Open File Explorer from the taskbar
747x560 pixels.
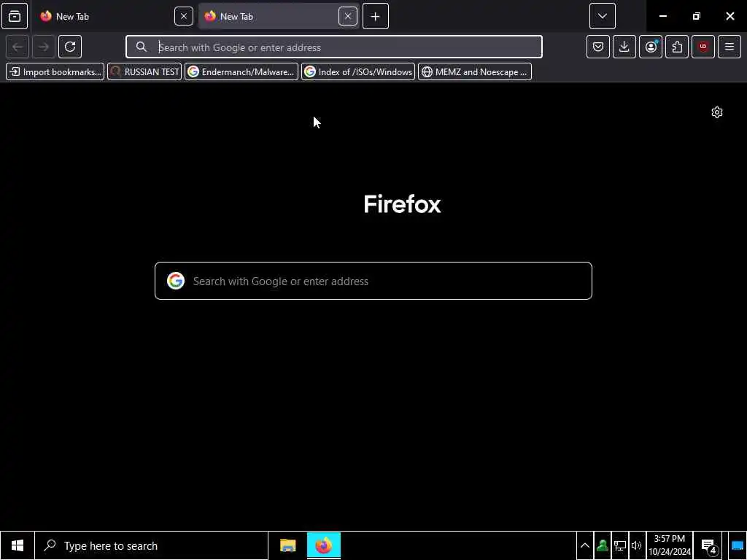(x=287, y=545)
